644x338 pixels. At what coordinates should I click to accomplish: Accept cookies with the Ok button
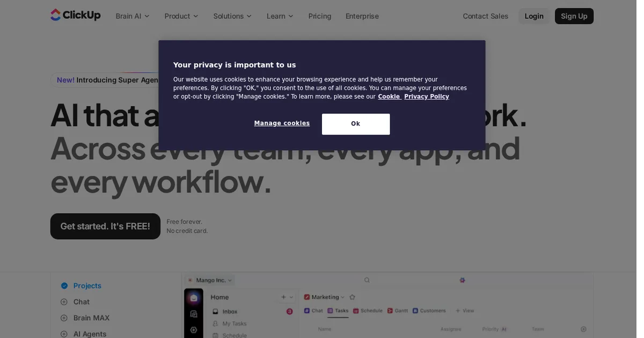[x=356, y=124]
